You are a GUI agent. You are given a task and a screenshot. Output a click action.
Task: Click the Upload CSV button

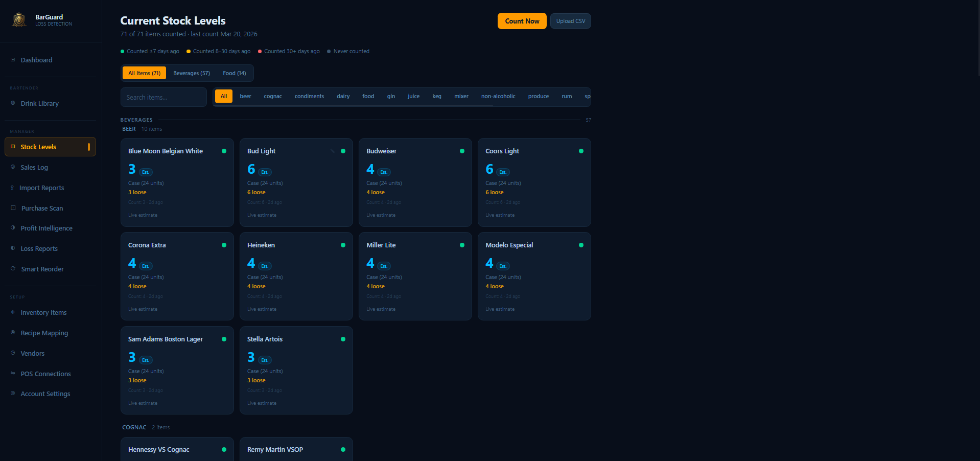570,21
